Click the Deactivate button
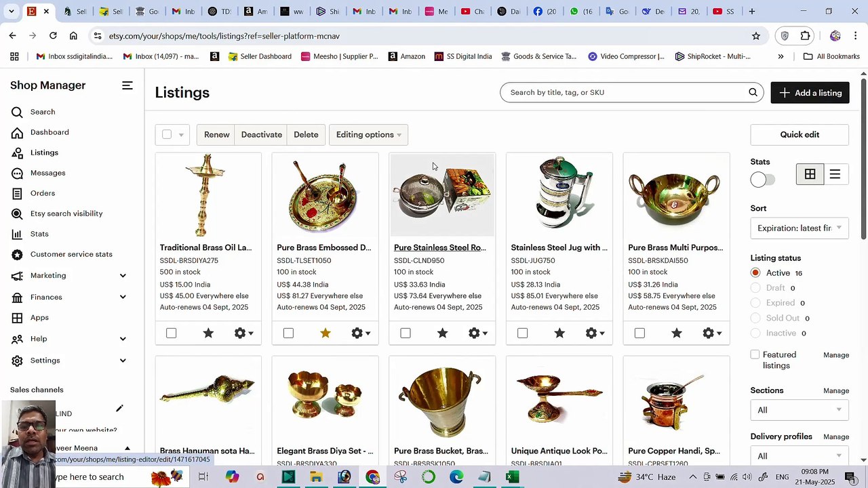Viewport: 868px width, 488px height. click(x=261, y=134)
